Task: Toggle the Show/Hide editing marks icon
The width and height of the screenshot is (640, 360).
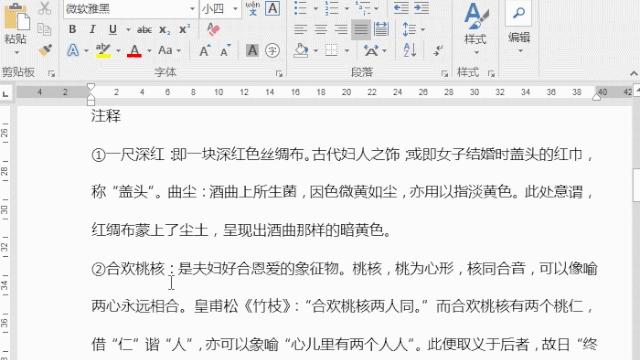Action: point(438,51)
